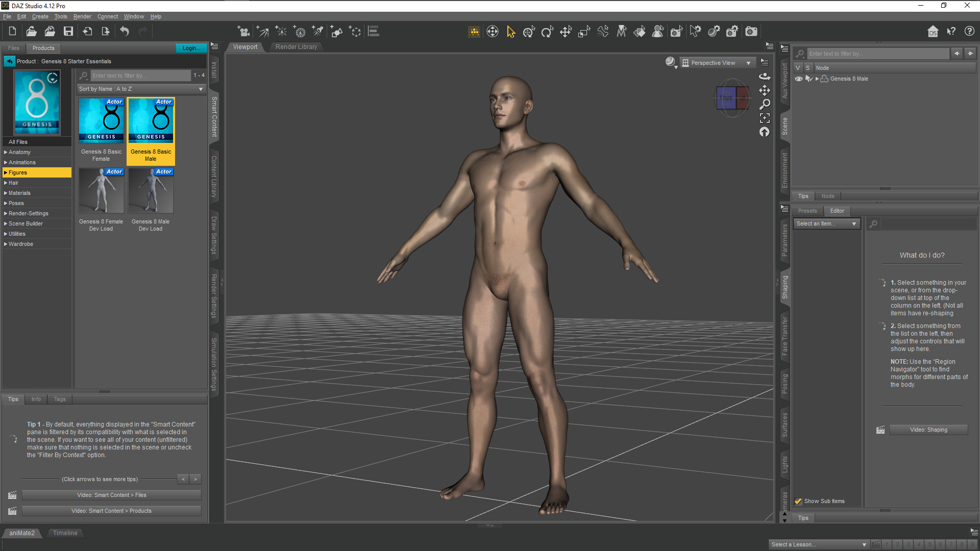Click the viewport Reset camera arrow icon
Screen dimensions: 980x551
(x=764, y=132)
